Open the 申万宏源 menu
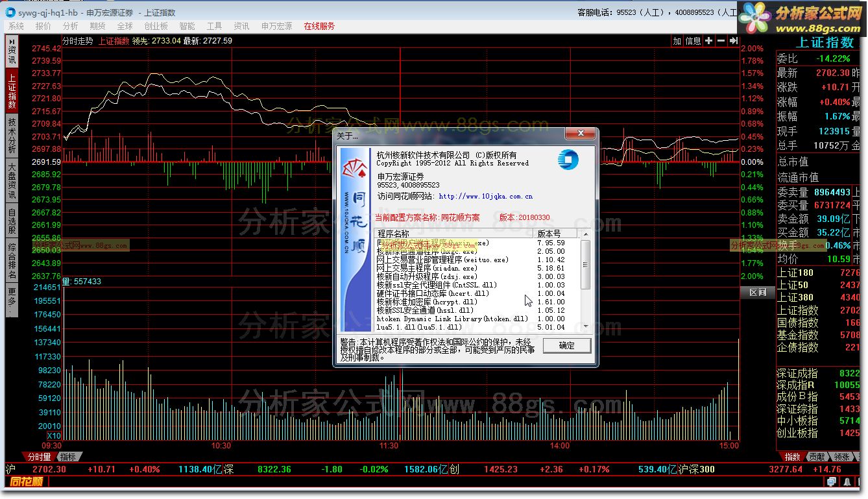This screenshot has height=499, width=868. pos(277,26)
